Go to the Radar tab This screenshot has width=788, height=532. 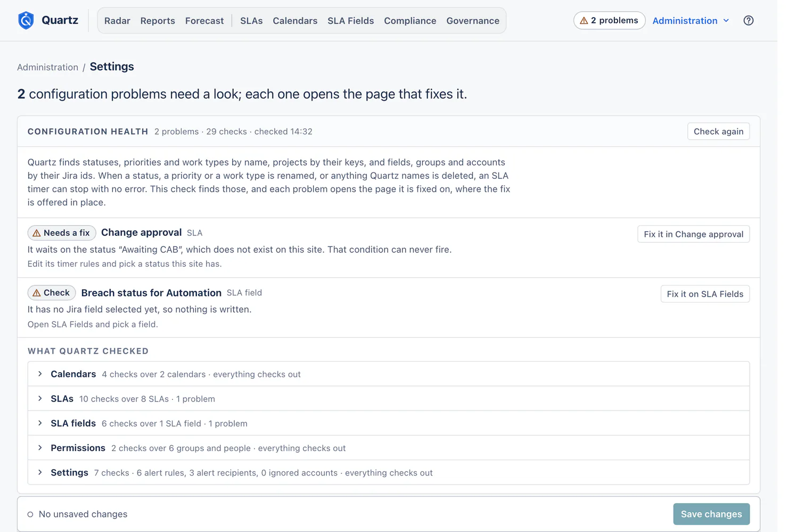[117, 21]
